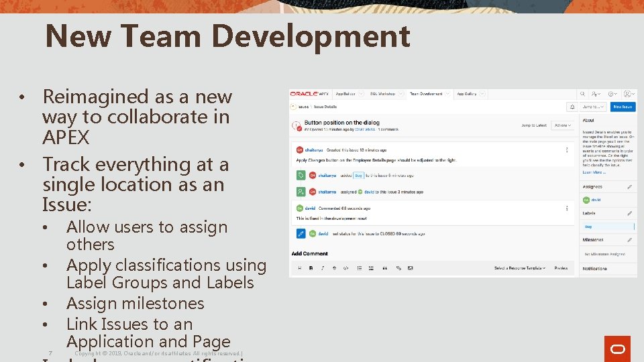Select the Team Development tab
Screen dimensions: 644x362
(427, 94)
